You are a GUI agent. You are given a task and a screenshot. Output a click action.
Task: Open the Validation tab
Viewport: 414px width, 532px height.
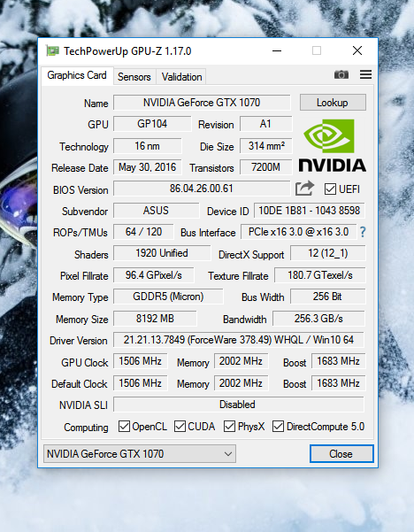coord(181,77)
